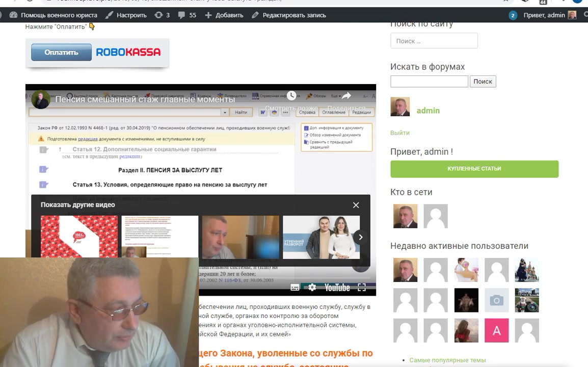
Task: Open the blue notifications badge showing 2
Action: (x=513, y=15)
